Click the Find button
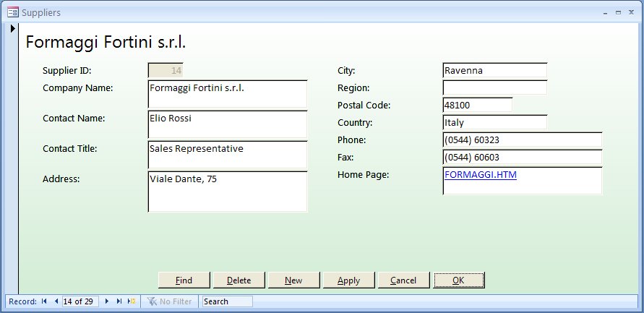 (x=184, y=280)
